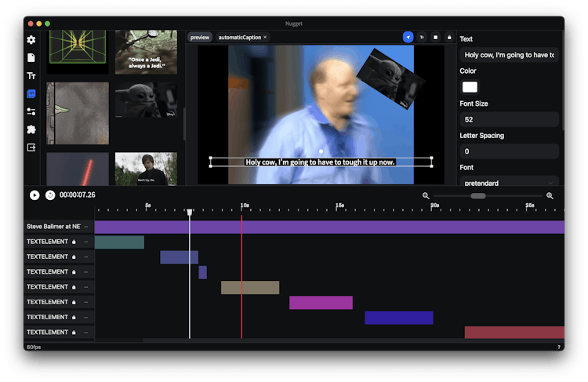Select the magenta text clip on the timeline
Screen dimensions: 588x382
point(321,303)
